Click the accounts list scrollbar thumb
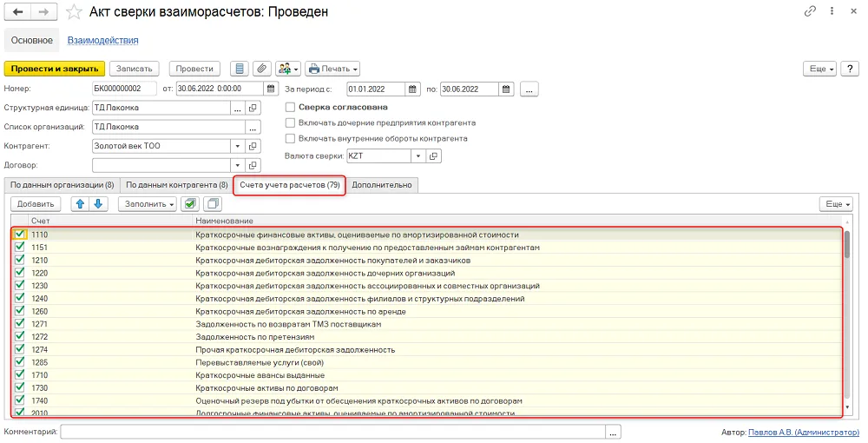The image size is (868, 443). [847, 245]
